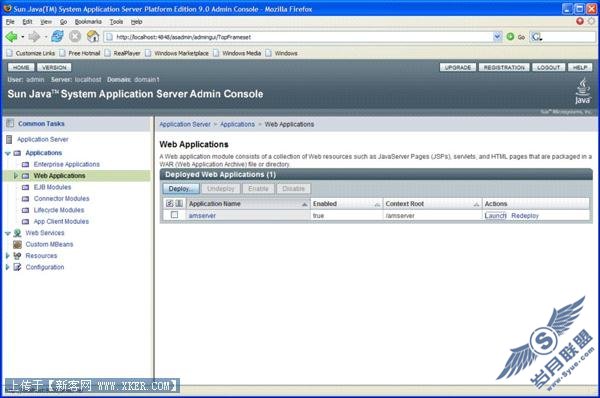Click the Custom MBeans icon

pyautogui.click(x=17, y=245)
